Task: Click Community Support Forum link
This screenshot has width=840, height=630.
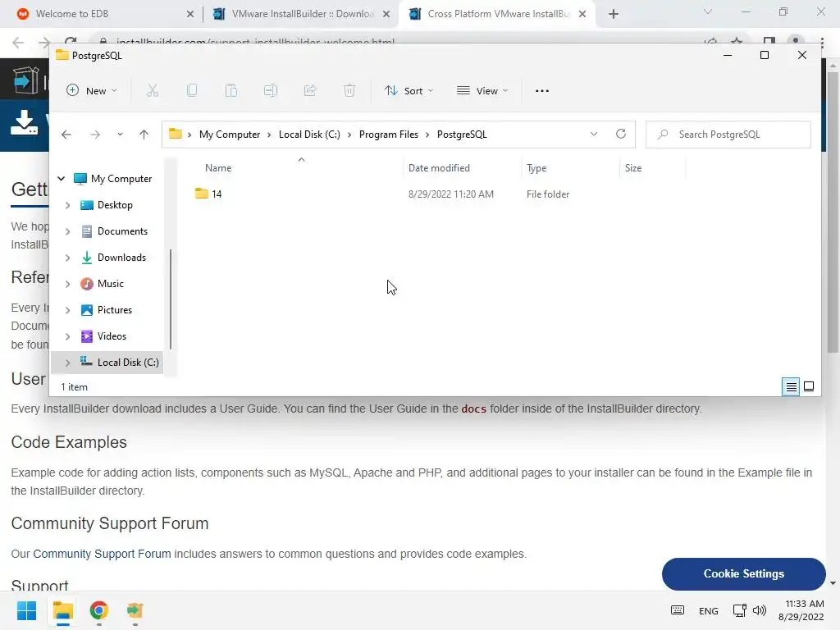Action: click(102, 554)
